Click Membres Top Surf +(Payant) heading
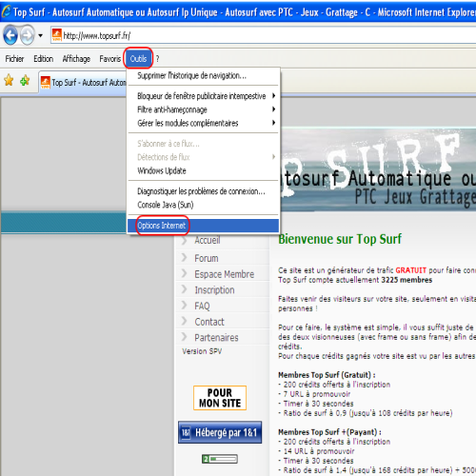The image size is (476, 476). pos(329,432)
